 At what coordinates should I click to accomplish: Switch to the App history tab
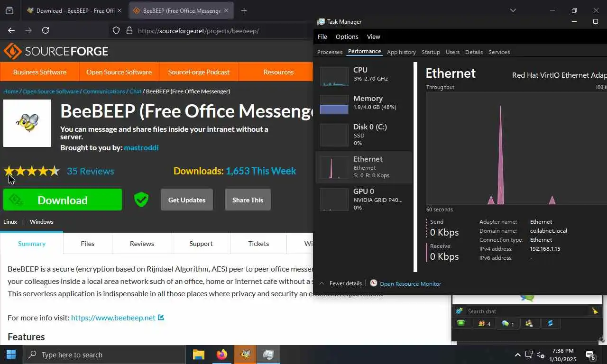coord(401,52)
